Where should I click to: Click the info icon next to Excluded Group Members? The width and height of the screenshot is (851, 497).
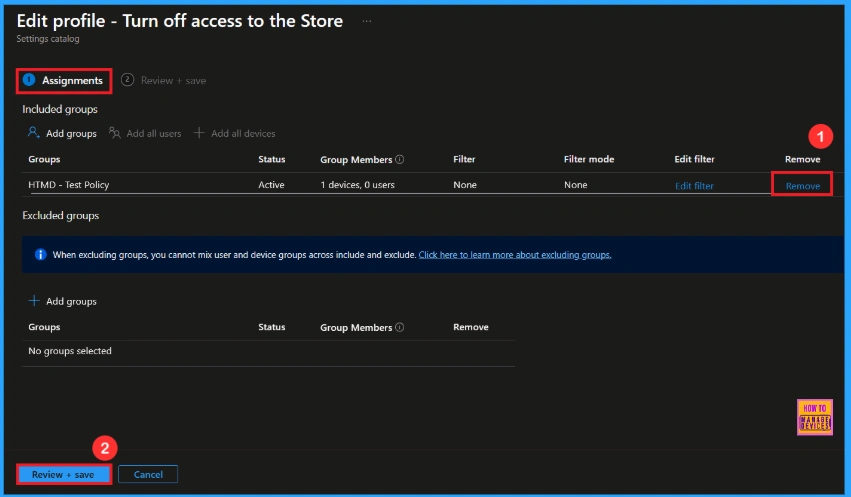[x=399, y=327]
